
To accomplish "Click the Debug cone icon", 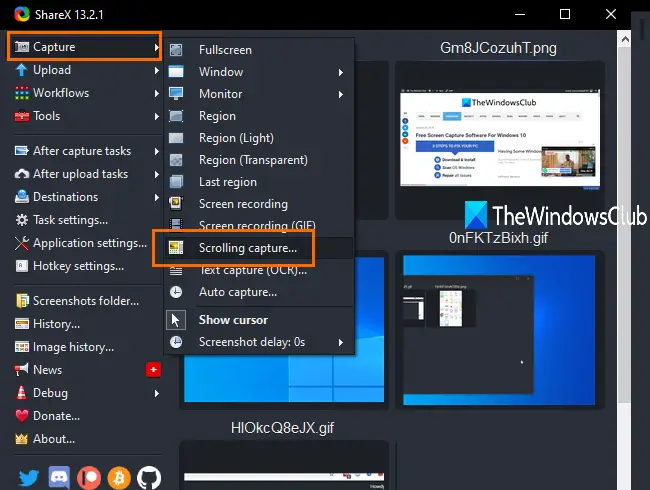I will click(x=22, y=392).
